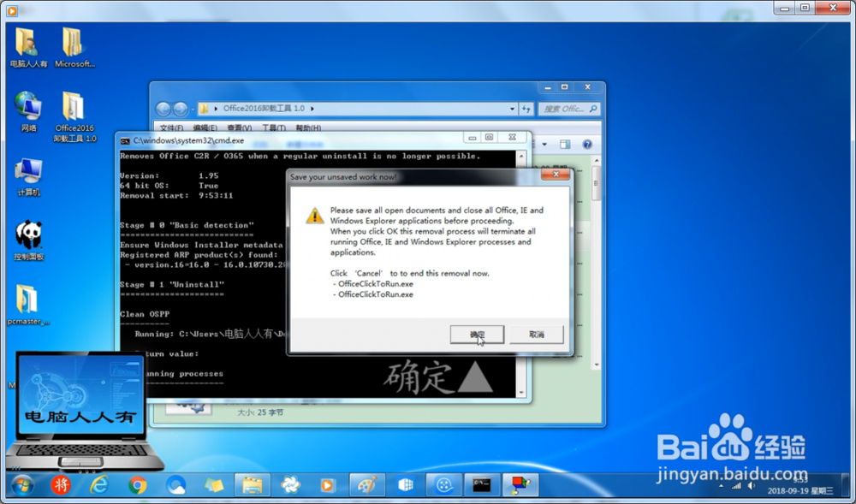Open the 工具(T) menu in Explorer
Viewport: 856px width, 504px height.
[x=274, y=127]
